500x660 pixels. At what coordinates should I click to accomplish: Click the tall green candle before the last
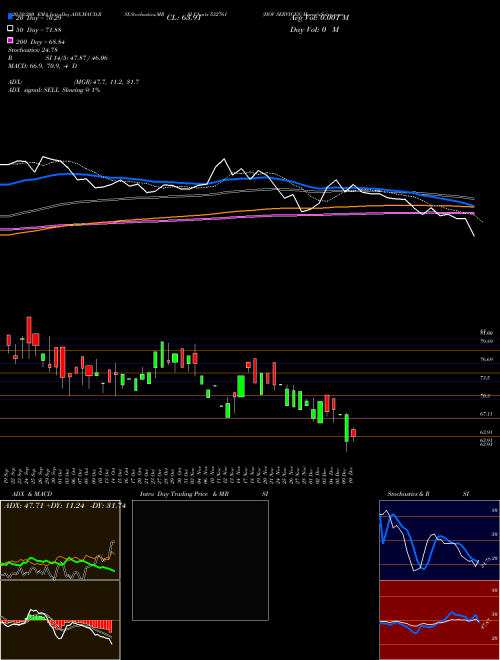[347, 428]
